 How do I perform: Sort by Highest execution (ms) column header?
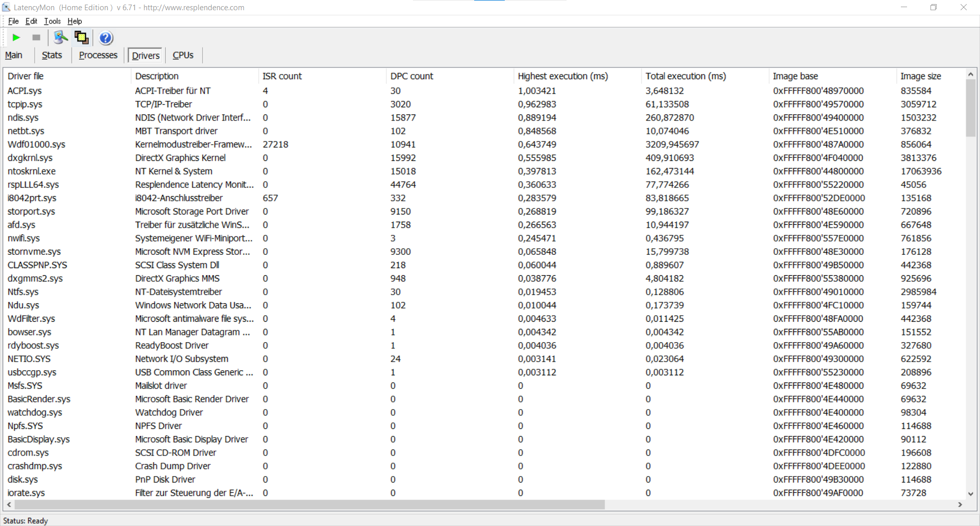point(577,76)
